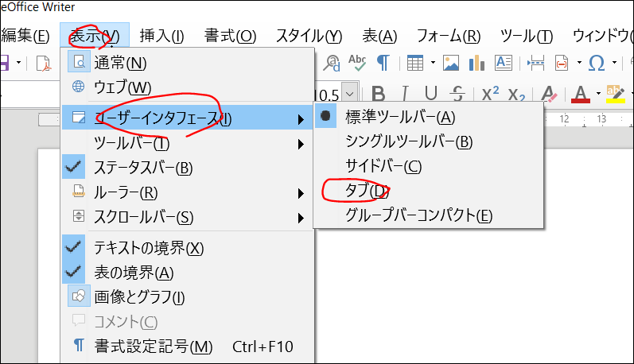Open the special character dropdown arrow
The image size is (634, 364).
[614, 63]
